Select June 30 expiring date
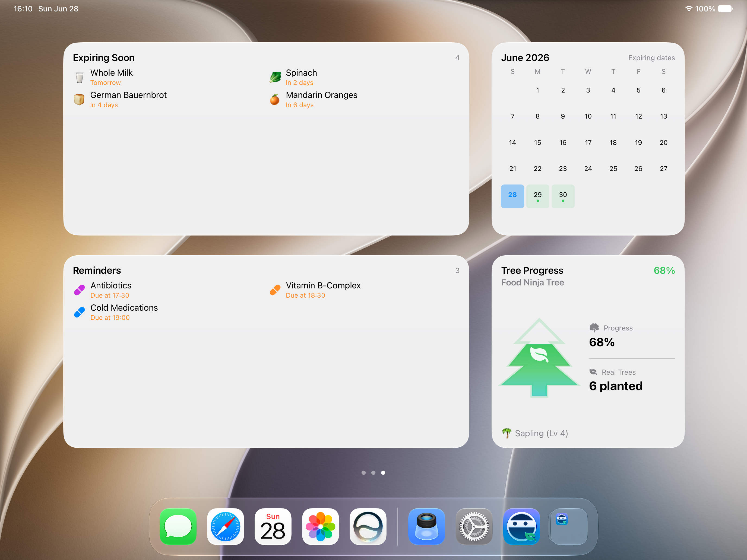747x560 pixels. (x=563, y=196)
